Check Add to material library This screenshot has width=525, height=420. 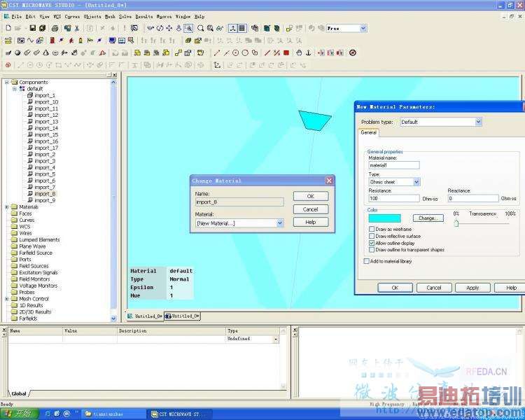point(367,261)
